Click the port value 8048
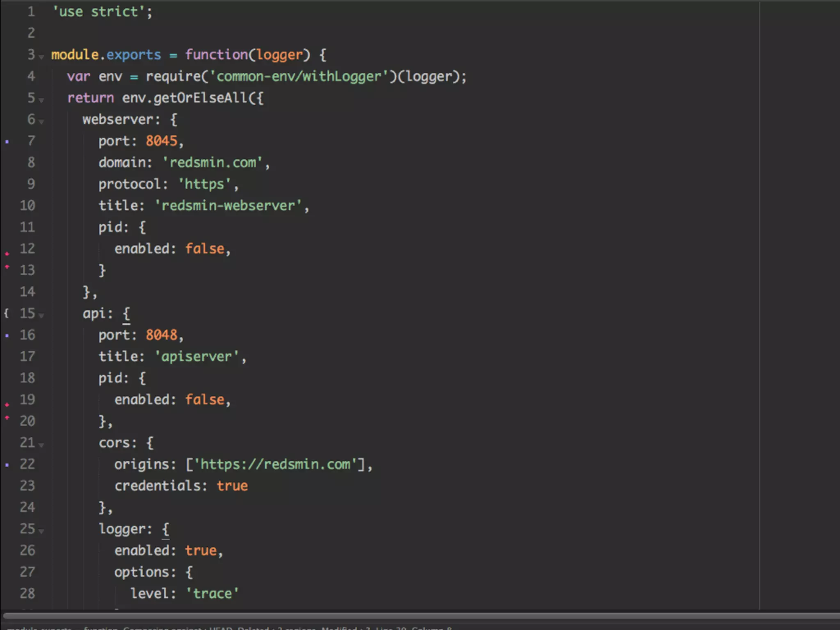This screenshot has width=840, height=630. click(x=162, y=335)
